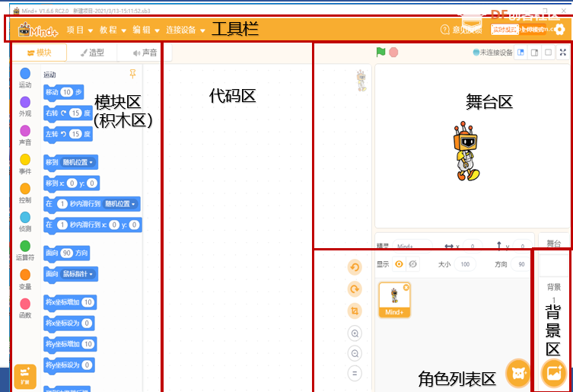Click the crop screenshot icon in code area
The image size is (573, 392).
pos(355,311)
